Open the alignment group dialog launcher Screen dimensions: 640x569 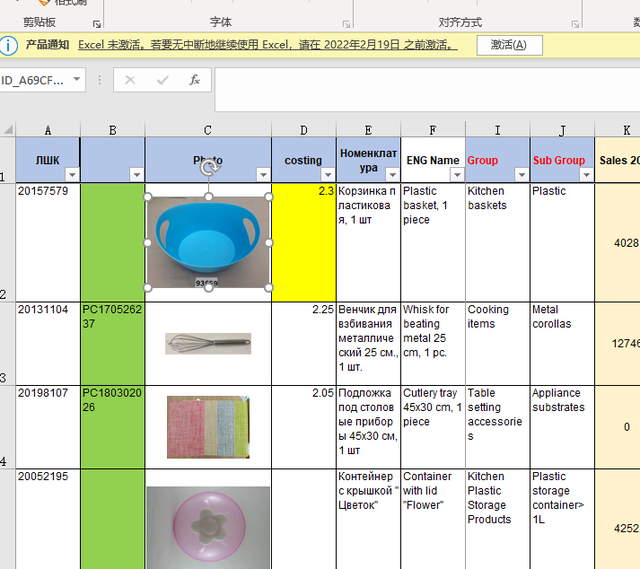tap(575, 24)
